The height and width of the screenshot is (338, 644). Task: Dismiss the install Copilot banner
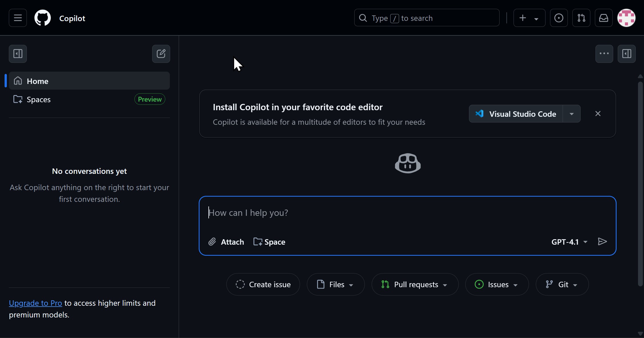click(x=598, y=114)
